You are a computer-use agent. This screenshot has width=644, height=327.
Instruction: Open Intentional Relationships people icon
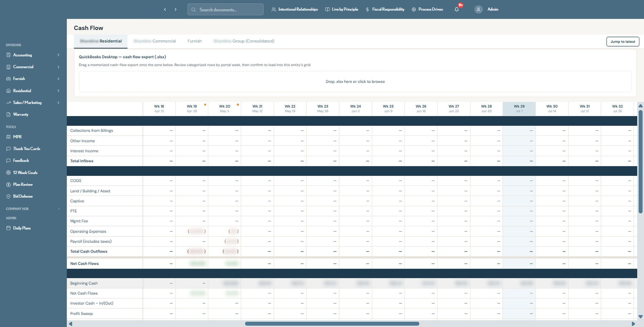274,9
